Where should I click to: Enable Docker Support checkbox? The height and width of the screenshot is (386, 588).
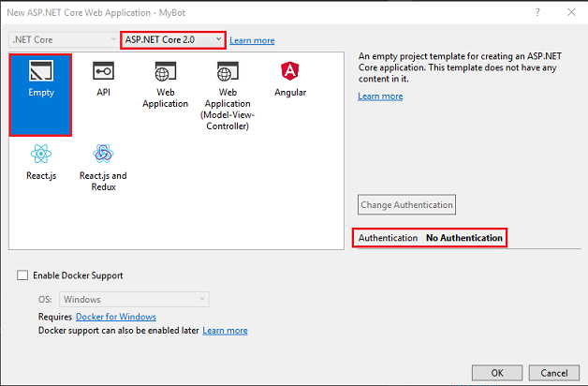pos(22,275)
